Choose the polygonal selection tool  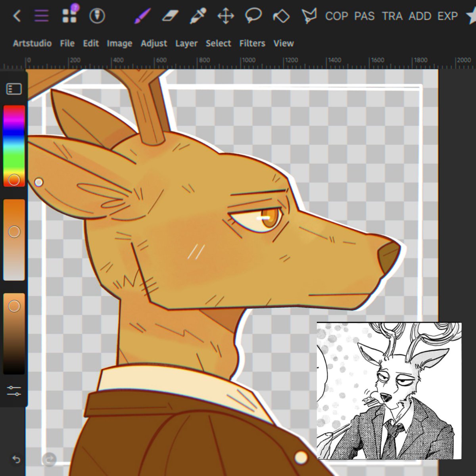point(281,16)
